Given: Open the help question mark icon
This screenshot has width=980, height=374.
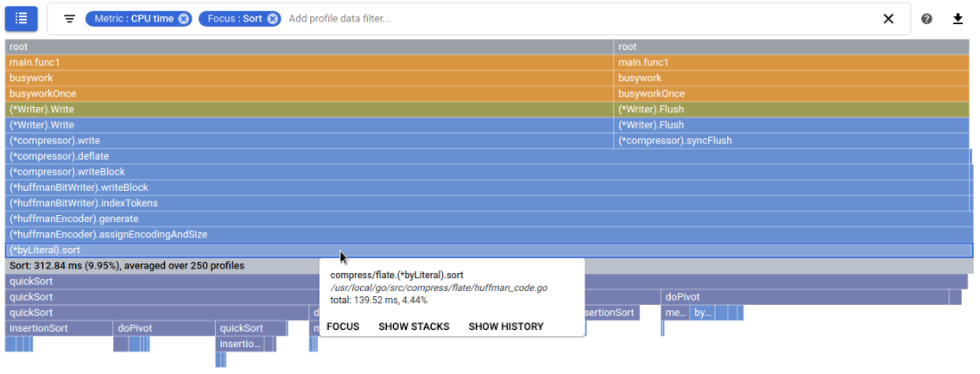Looking at the screenshot, I should tap(926, 19).
